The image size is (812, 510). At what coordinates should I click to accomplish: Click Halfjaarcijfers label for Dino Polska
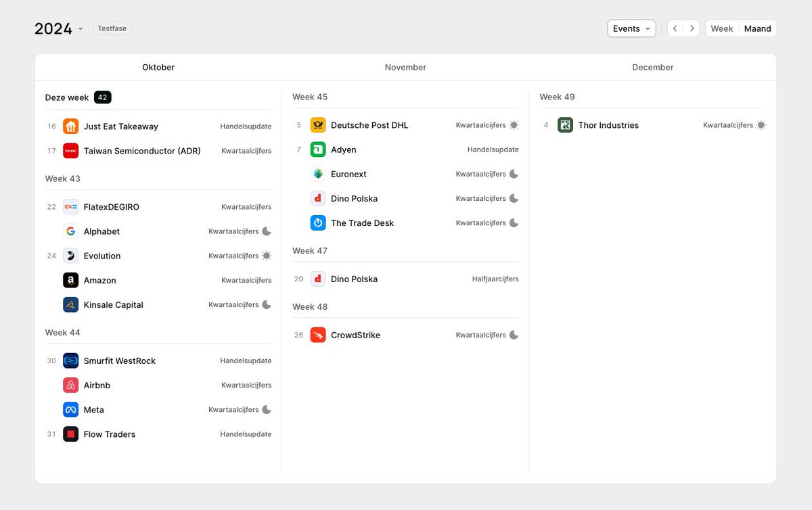coord(495,279)
